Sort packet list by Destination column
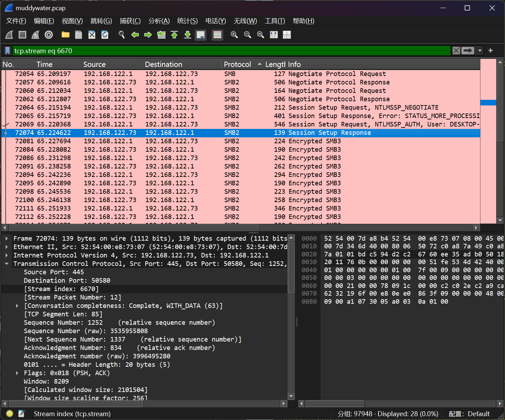 [x=182, y=64]
